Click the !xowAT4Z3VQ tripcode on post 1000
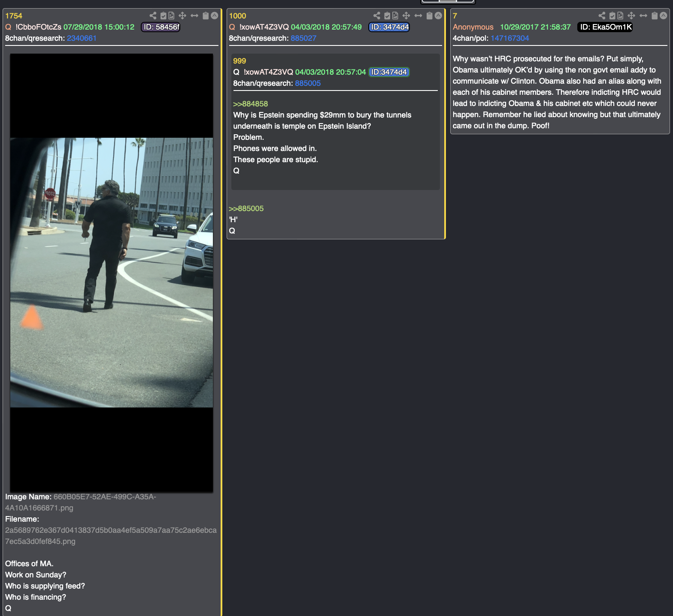 [264, 27]
